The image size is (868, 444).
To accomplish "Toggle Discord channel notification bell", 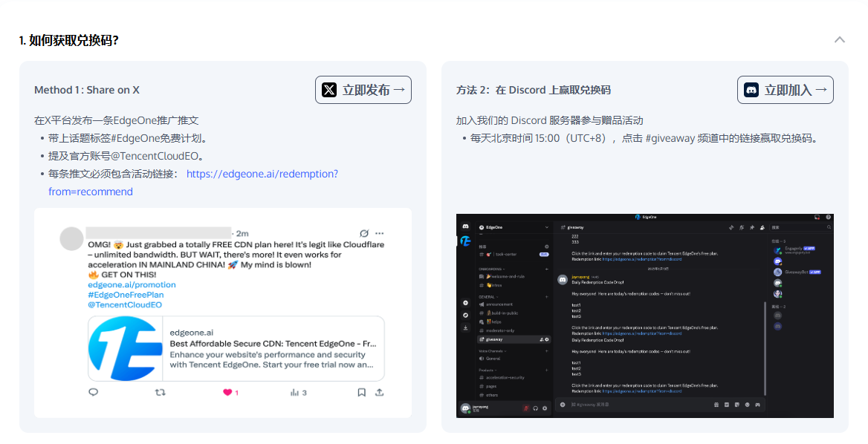I will 741,227.
